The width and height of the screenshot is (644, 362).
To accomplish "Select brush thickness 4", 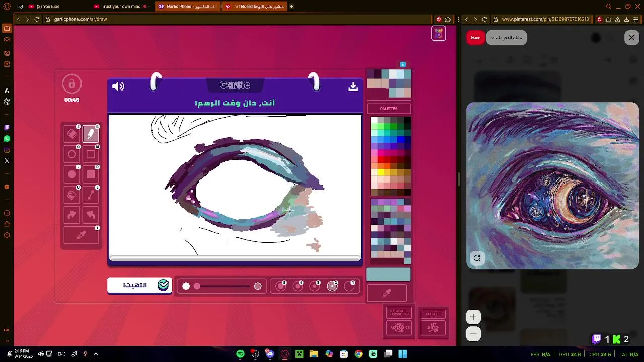I will click(x=298, y=286).
